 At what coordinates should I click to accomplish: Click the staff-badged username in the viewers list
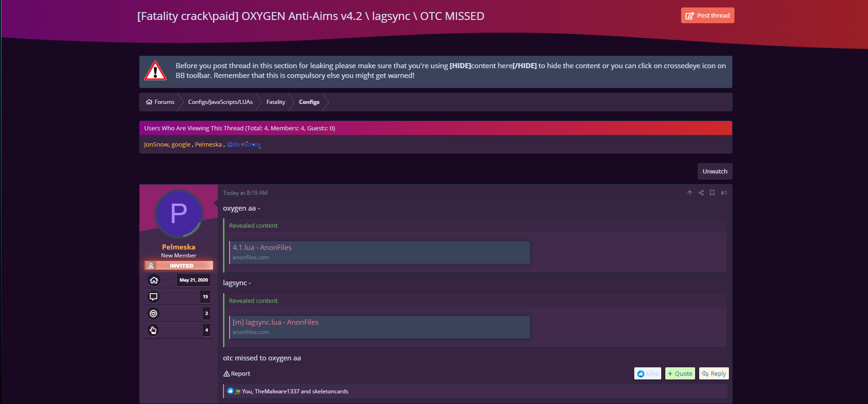coord(244,145)
